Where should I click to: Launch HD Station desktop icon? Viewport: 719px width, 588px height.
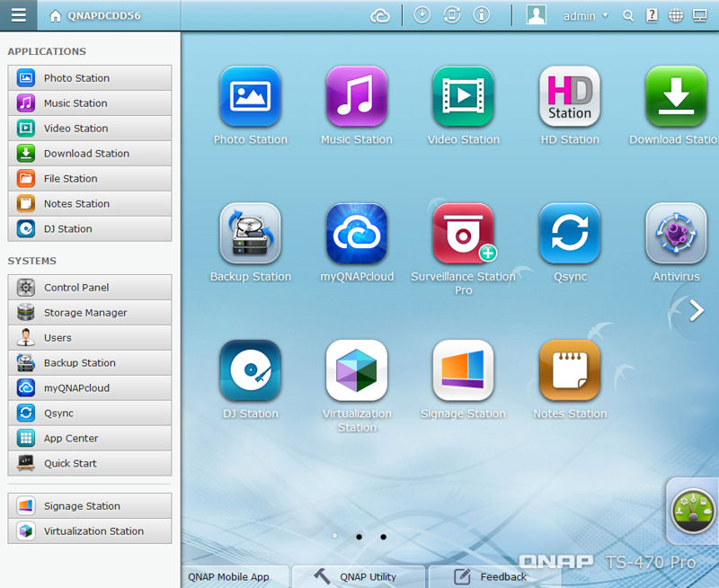pyautogui.click(x=570, y=96)
